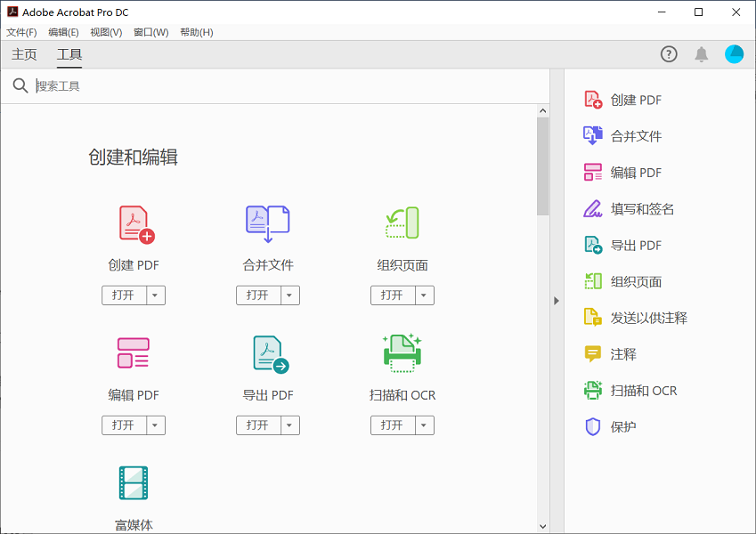Click the 富媒体 tool label
This screenshot has width=756, height=534.
pyautogui.click(x=134, y=525)
